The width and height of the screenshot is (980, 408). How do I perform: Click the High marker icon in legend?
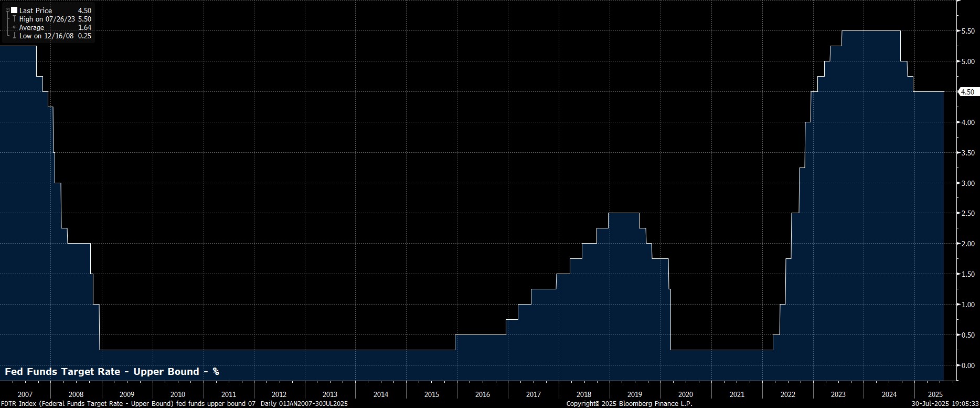click(14, 19)
